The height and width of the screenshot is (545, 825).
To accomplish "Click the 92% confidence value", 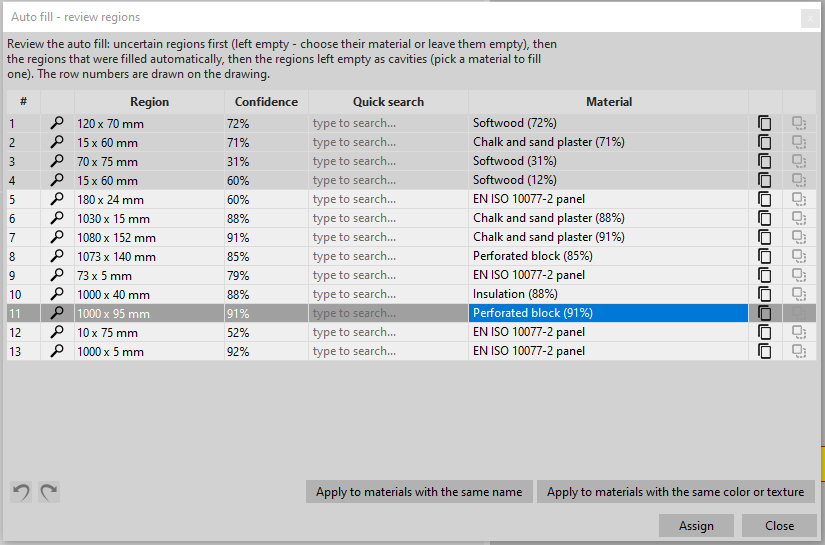I will [238, 351].
